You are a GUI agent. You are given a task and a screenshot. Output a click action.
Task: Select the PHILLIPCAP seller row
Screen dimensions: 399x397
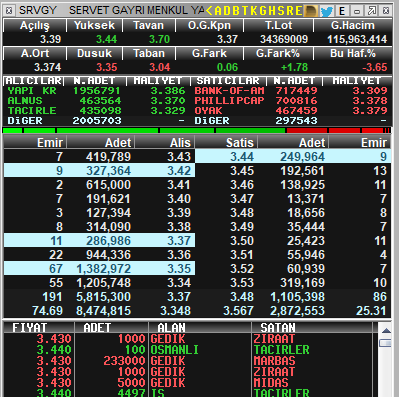[x=291, y=101]
